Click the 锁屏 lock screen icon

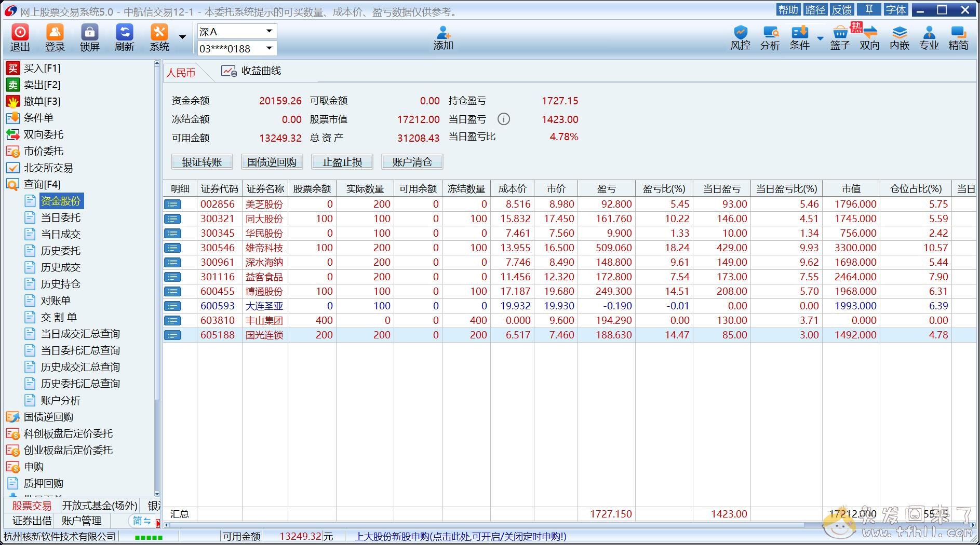point(90,38)
